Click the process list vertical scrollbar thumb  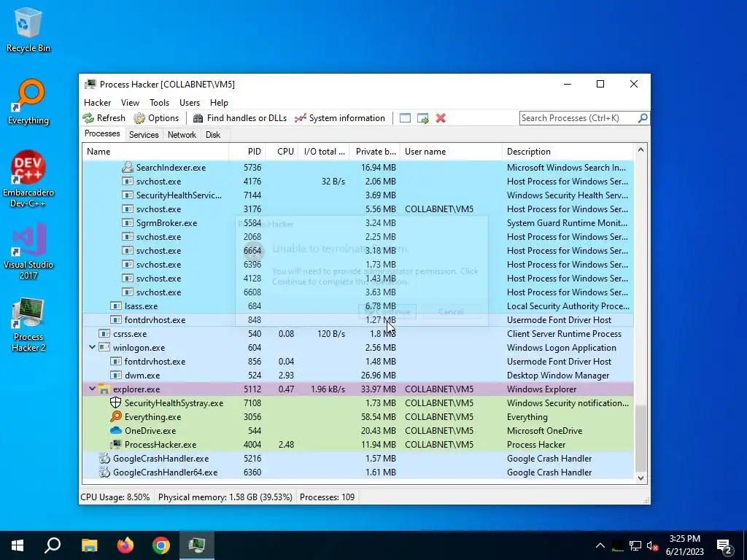[x=640, y=438]
